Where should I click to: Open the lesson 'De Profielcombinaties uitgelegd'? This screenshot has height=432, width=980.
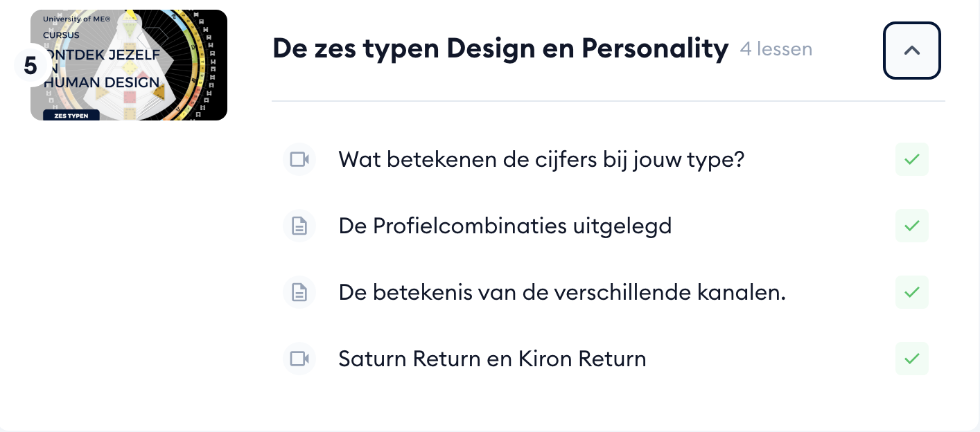click(x=505, y=226)
